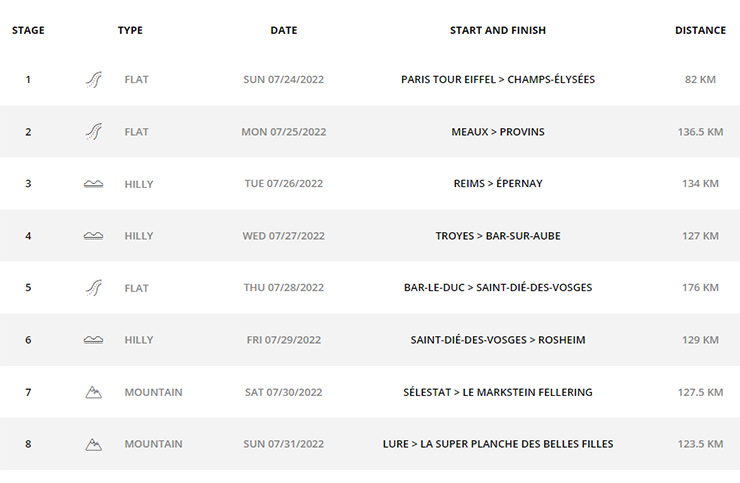Viewport: 740px width, 483px height.
Task: Open Lure > La Super Planche des Belles Filles
Action: (x=498, y=444)
